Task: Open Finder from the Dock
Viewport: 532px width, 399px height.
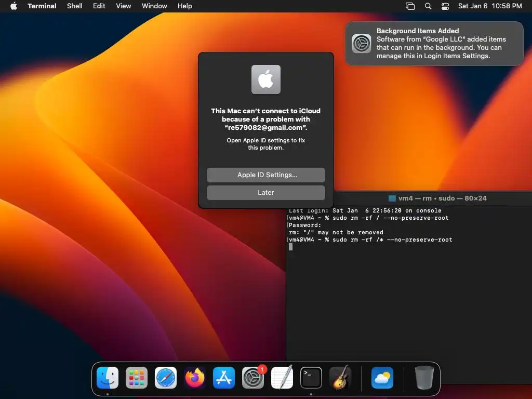Action: click(107, 378)
